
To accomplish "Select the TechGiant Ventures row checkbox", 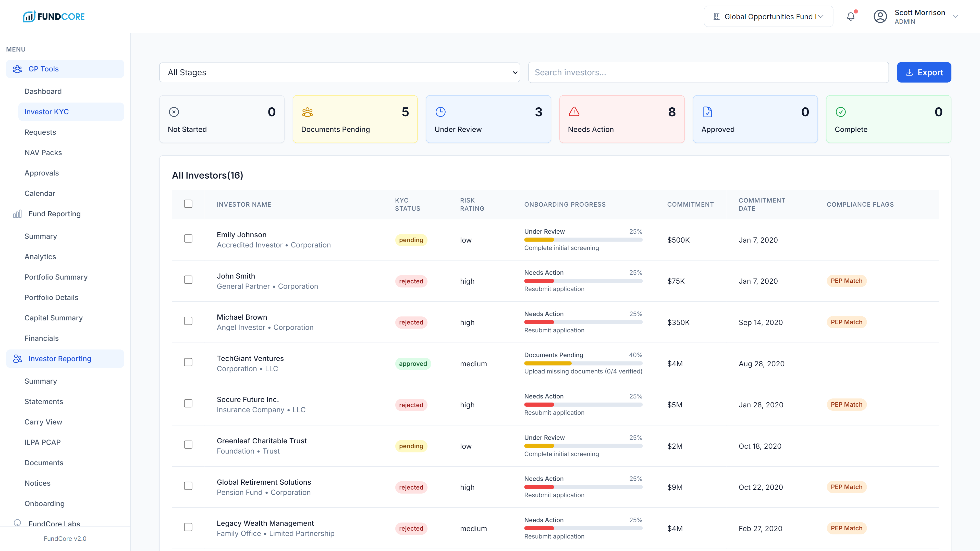I will pyautogui.click(x=188, y=362).
